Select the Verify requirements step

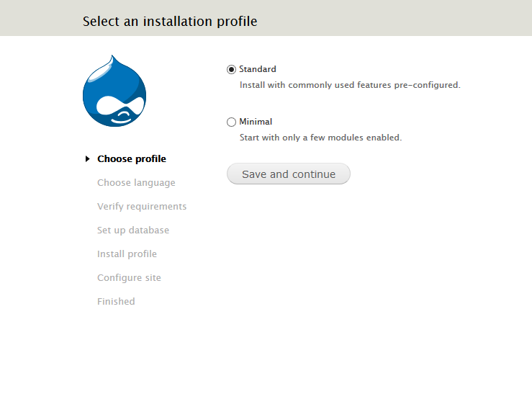click(142, 206)
